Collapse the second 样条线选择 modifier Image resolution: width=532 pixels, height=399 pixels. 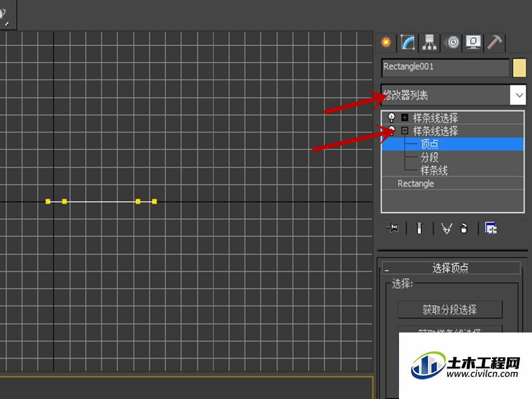(404, 130)
